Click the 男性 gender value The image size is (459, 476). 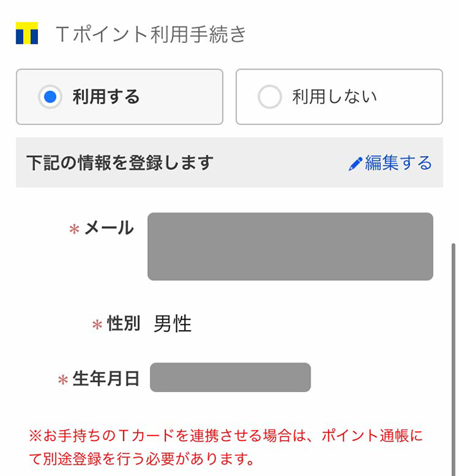pos(173,324)
